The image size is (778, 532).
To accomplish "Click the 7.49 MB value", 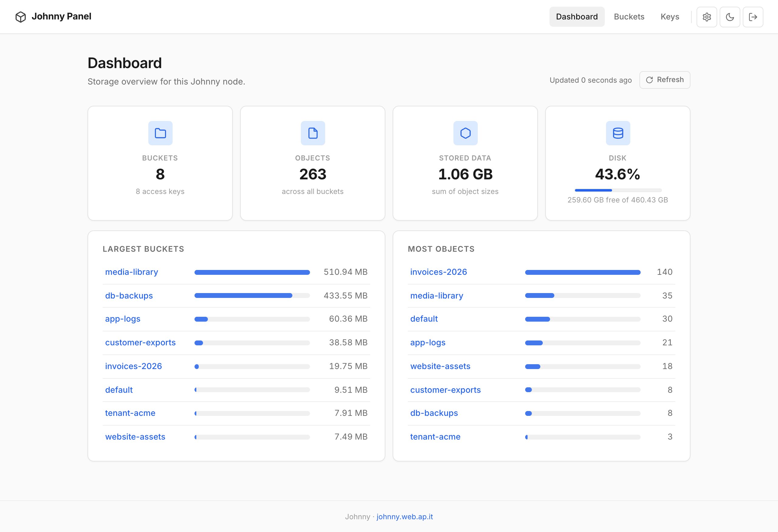I will coord(351,437).
